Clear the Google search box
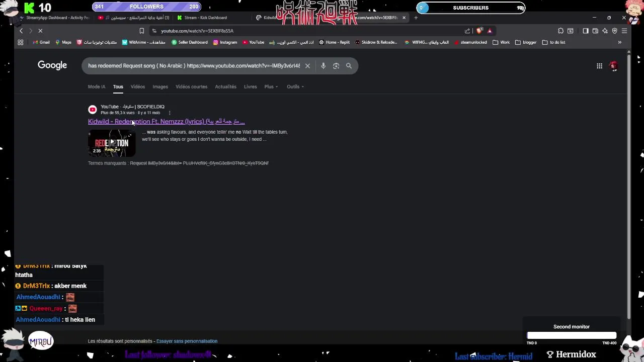 coord(307,66)
